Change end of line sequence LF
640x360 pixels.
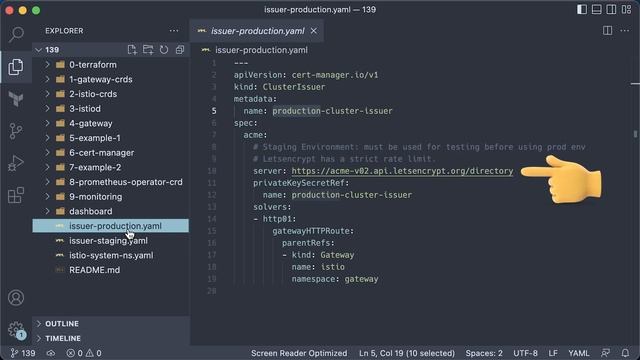pyautogui.click(x=553, y=353)
